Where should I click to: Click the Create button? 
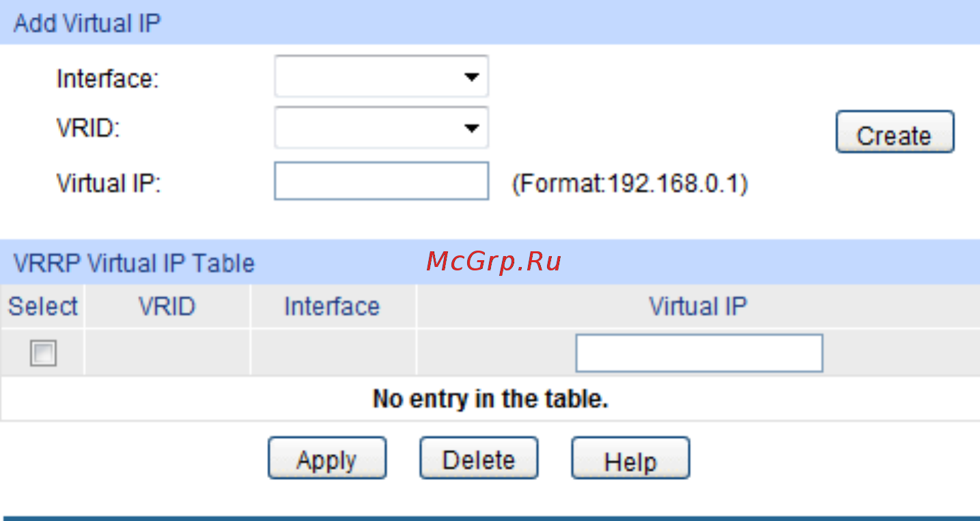[895, 132]
